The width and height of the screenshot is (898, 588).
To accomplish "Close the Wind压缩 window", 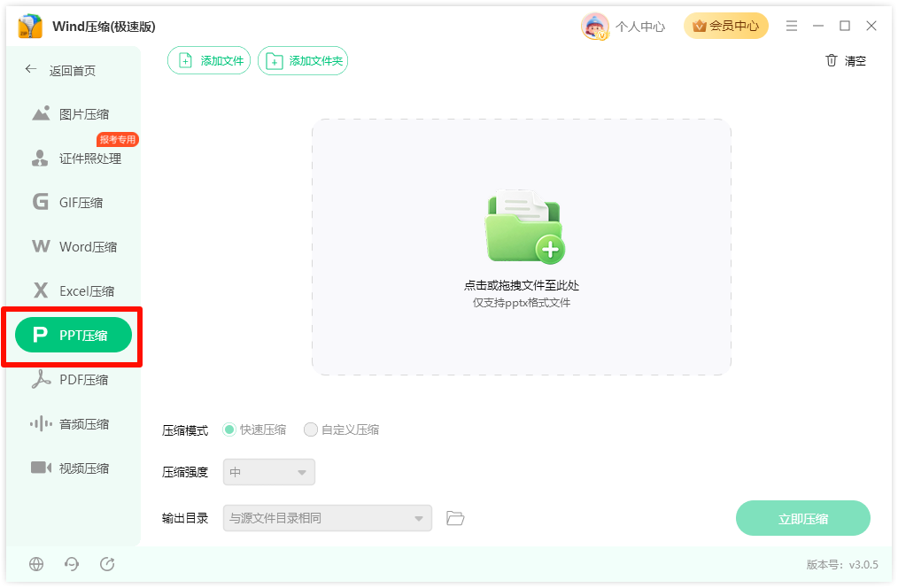I will point(871,26).
